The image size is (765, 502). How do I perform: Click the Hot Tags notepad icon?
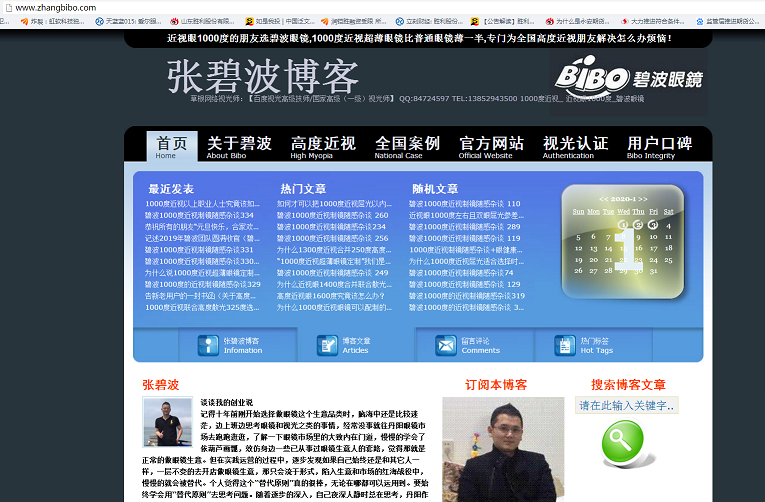coord(564,345)
